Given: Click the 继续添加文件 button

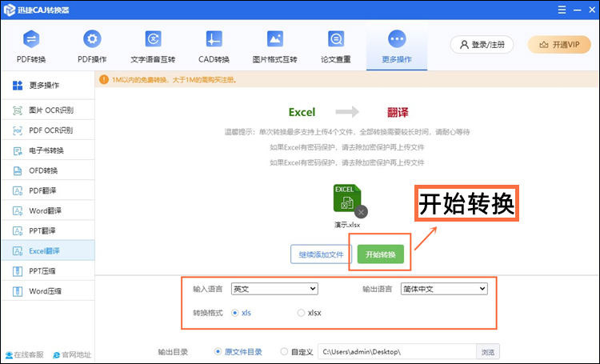Looking at the screenshot, I should point(321,254).
